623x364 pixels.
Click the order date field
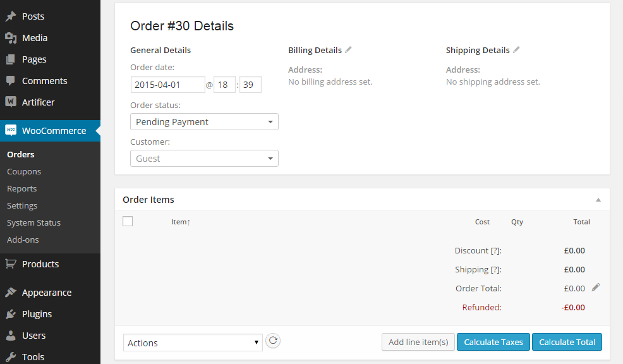(167, 84)
